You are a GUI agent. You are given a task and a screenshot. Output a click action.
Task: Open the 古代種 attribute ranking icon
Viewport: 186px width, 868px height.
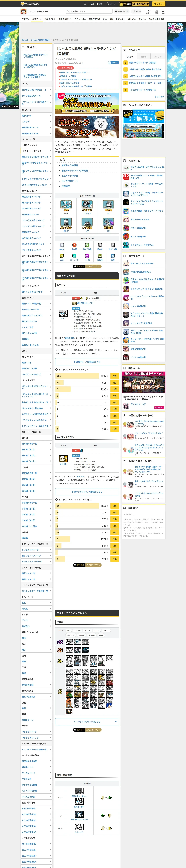[x=100, y=256]
